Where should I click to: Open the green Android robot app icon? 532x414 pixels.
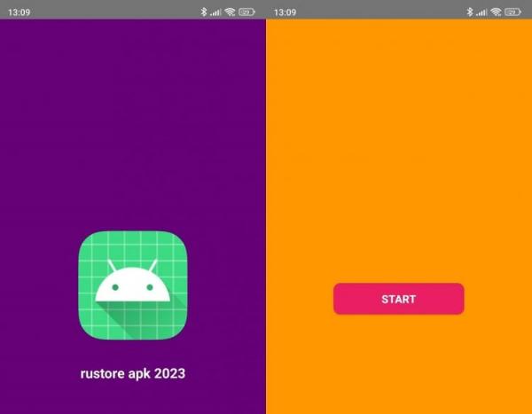tap(133, 285)
